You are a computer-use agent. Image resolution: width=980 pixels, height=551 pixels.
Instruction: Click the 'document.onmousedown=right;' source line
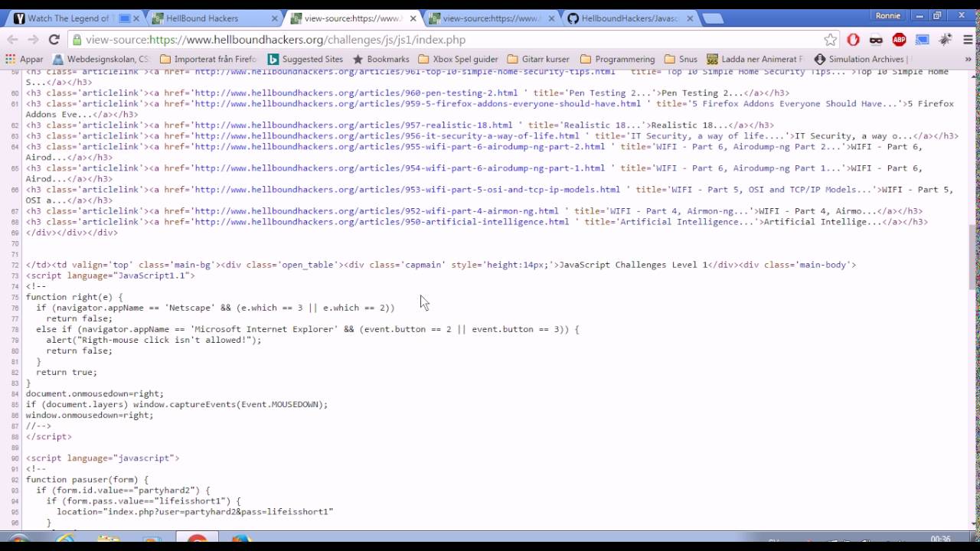pos(95,393)
